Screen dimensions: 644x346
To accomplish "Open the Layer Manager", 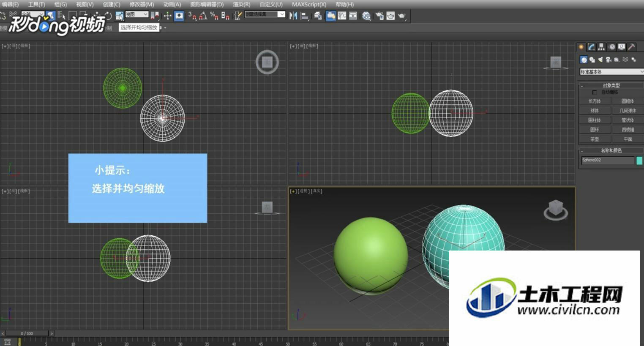I will click(318, 16).
